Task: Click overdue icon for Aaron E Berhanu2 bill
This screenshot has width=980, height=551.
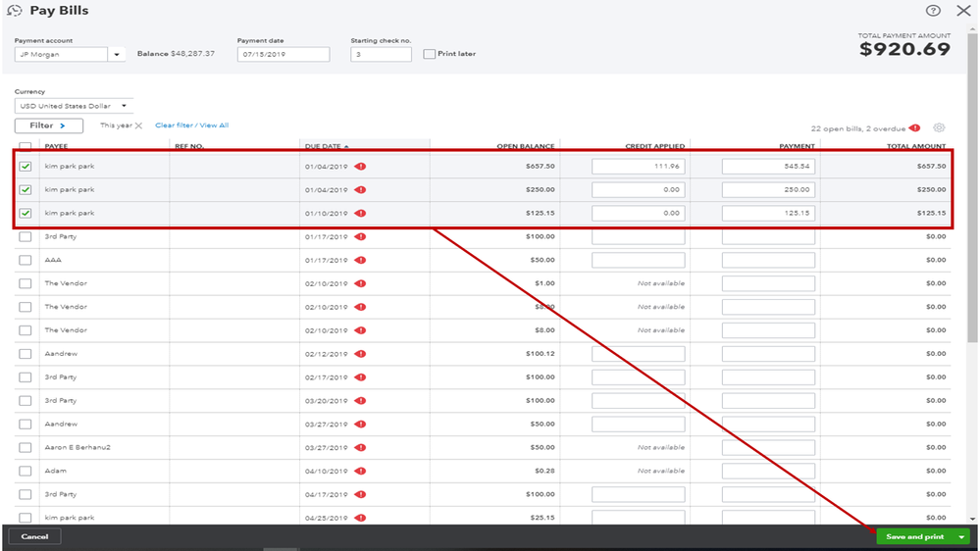Action: pos(361,447)
